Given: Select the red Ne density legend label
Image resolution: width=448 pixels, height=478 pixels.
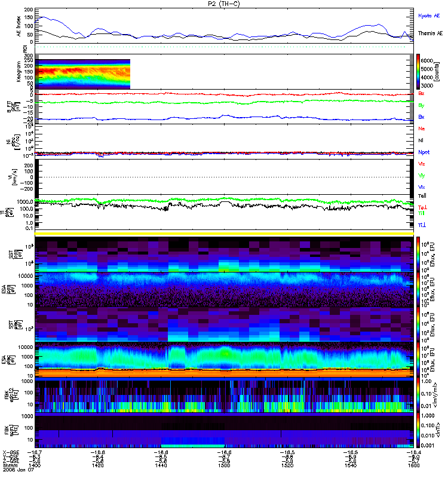Looking at the screenshot, I should (x=422, y=128).
